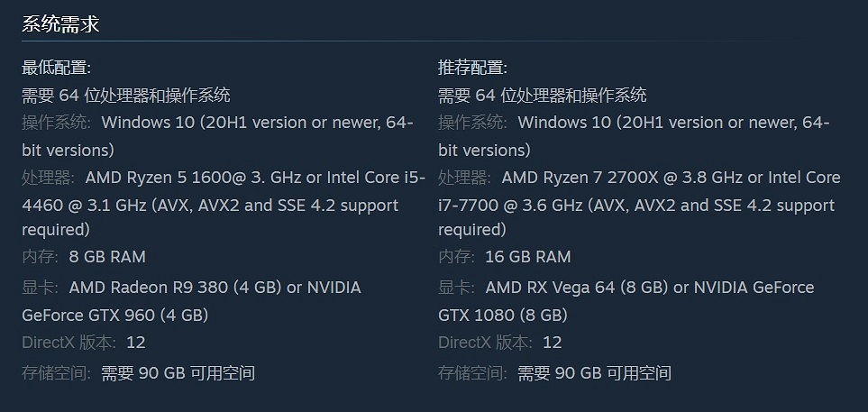Viewport: 868px width, 412px height.
Task: Click the 存储空间 label under 最低配置
Action: pos(56,373)
